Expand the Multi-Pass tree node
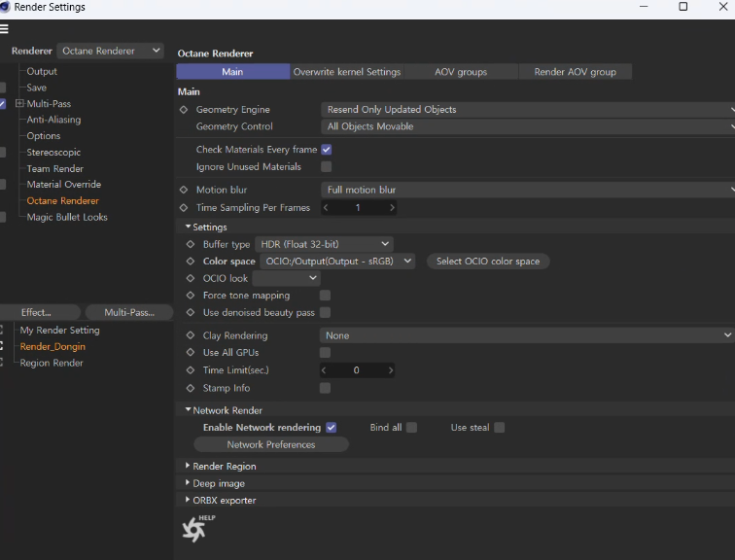Screen dimensions: 735x560 (19, 104)
